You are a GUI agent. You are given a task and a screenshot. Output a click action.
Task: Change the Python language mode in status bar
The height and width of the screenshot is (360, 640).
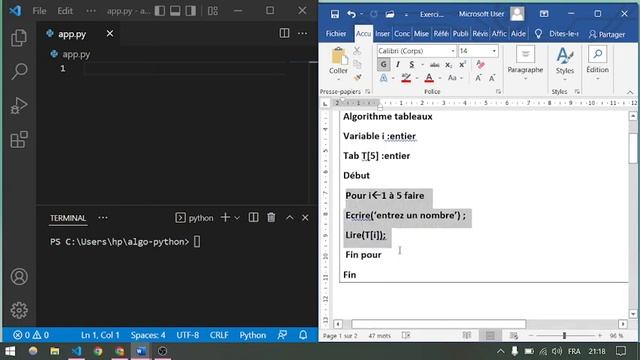coord(253,335)
